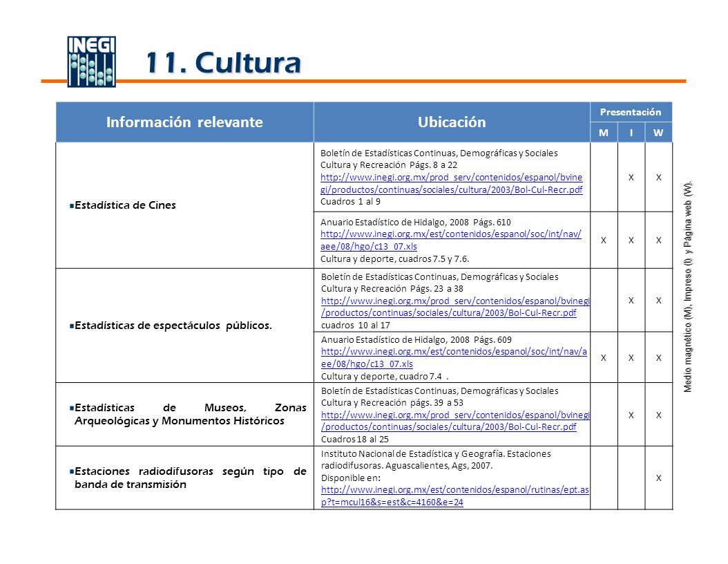Click the text 'Cultura y deporte, cuadros 7.5 y 7.6.'

pyautogui.click(x=394, y=258)
